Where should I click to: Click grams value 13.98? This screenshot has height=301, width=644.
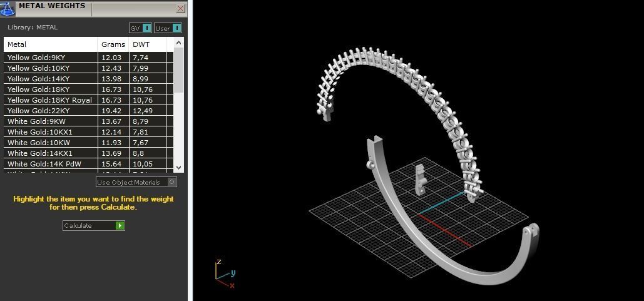tap(111, 79)
